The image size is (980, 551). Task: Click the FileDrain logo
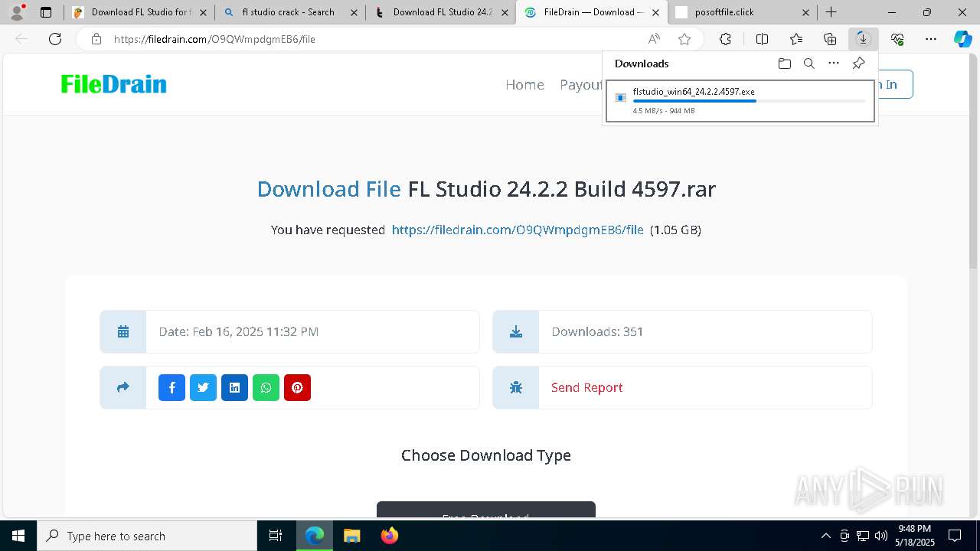113,84
